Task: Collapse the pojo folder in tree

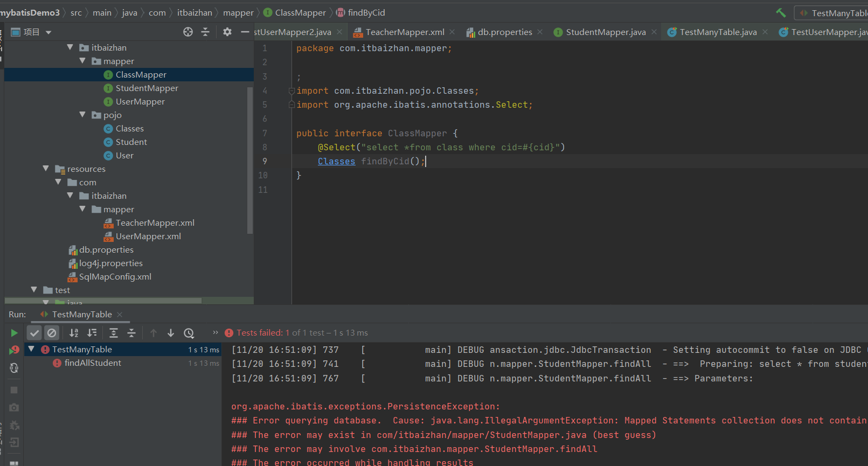Action: [82, 115]
